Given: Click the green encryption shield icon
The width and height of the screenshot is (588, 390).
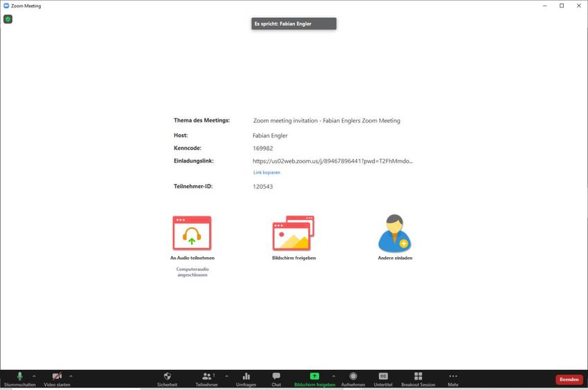Looking at the screenshot, I should [8, 19].
